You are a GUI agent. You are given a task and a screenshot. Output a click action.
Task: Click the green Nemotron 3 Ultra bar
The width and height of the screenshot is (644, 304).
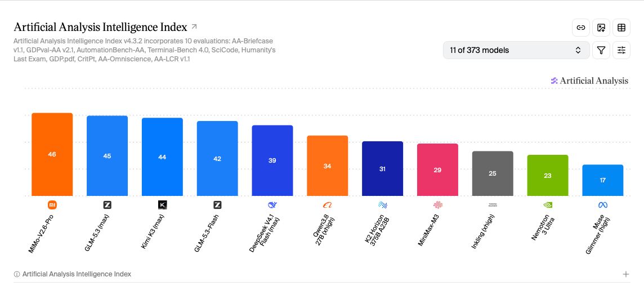(x=548, y=176)
